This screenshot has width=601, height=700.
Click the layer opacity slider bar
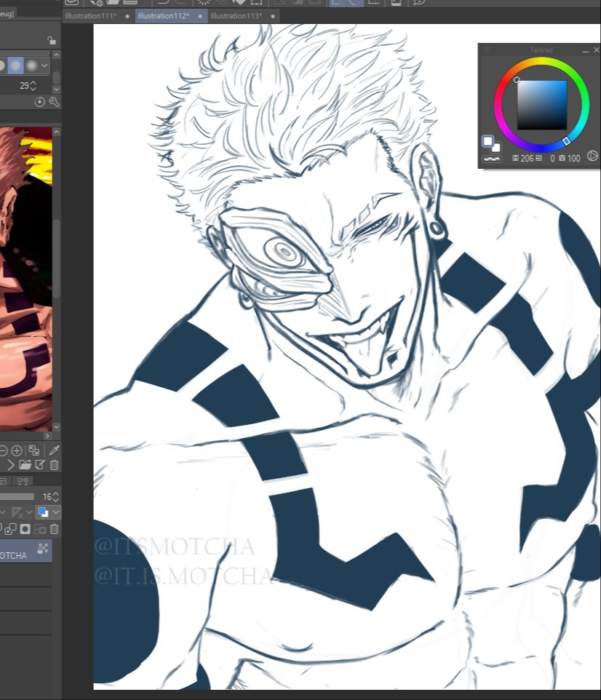(x=17, y=496)
